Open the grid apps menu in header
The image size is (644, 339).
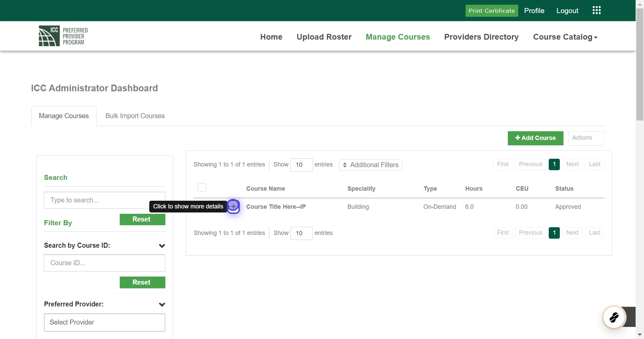tap(596, 10)
